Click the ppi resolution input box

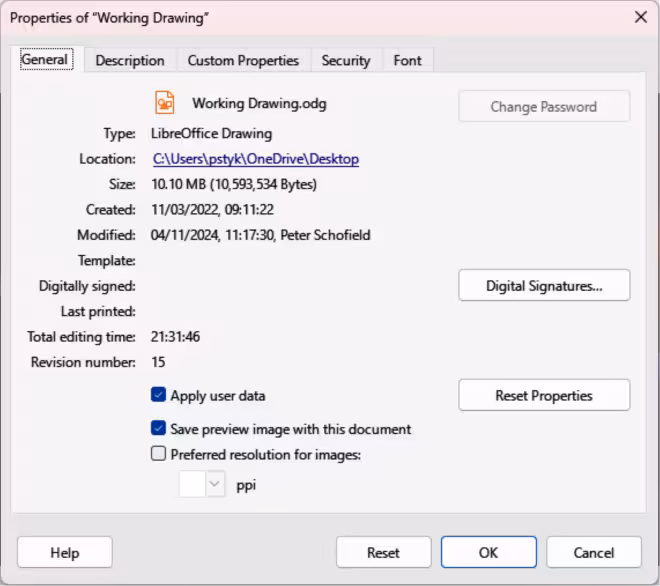tap(192, 484)
